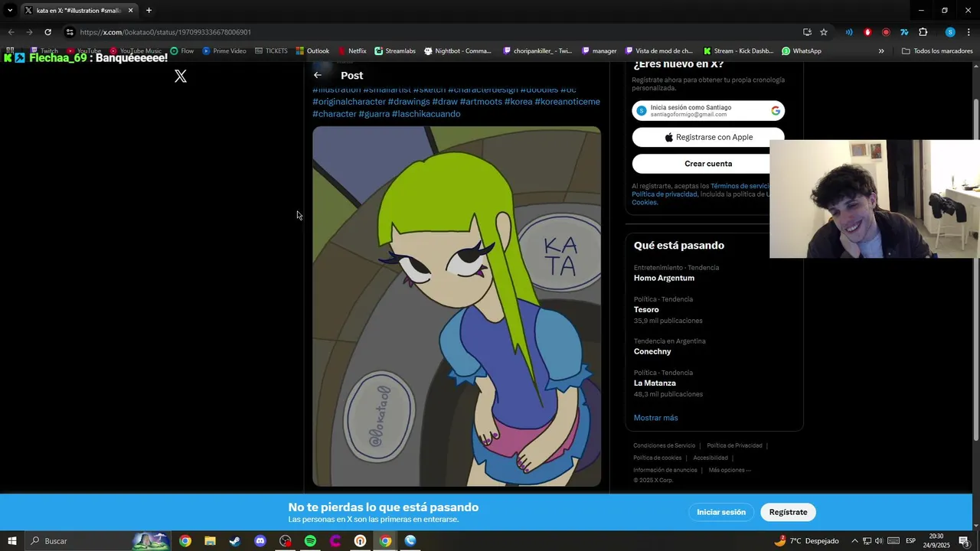Viewport: 980px width, 551px height.
Task: Click the taskbar Buscar search box
Action: pos(98,541)
